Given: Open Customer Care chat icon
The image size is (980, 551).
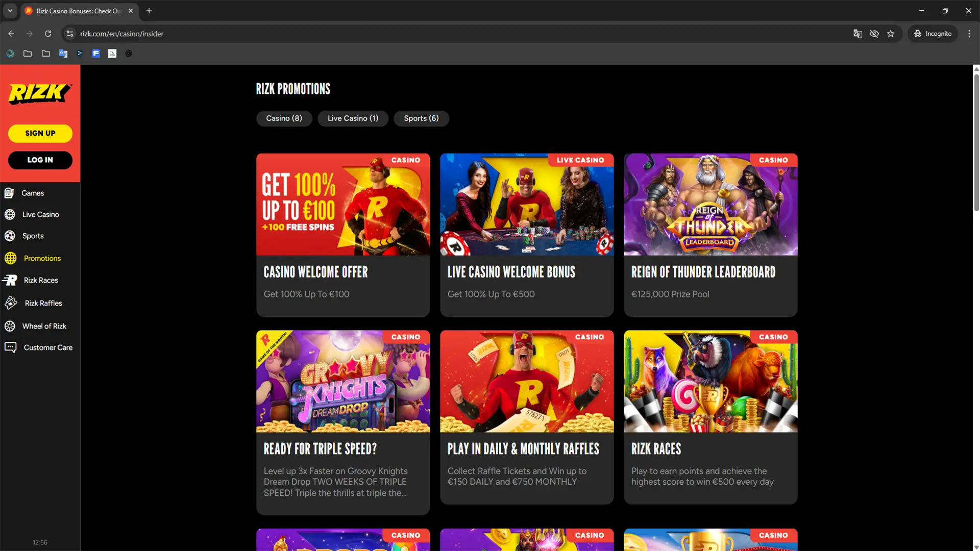Looking at the screenshot, I should click(x=10, y=347).
